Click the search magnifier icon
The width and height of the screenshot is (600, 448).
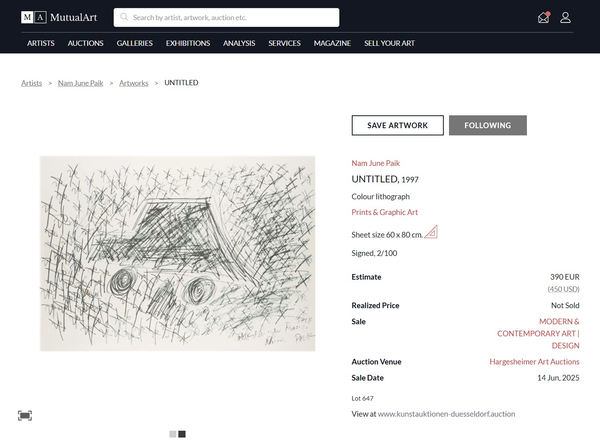(x=124, y=17)
